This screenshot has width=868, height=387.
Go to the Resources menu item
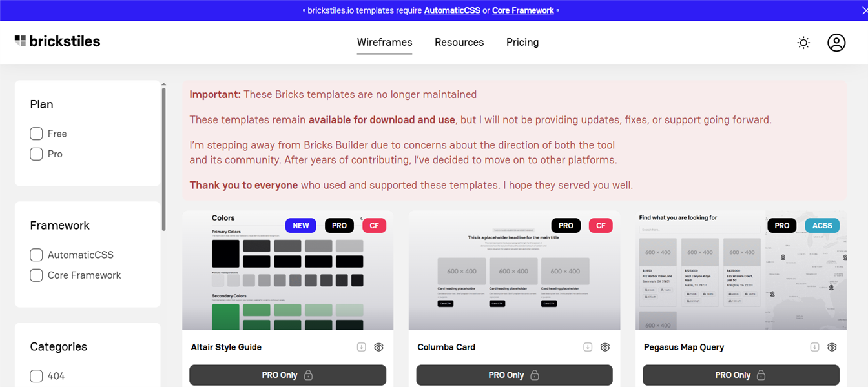coord(459,43)
